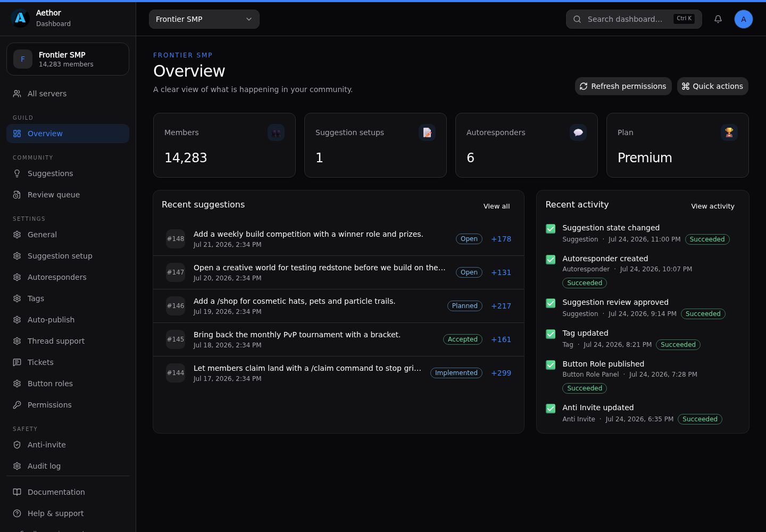Click the Anti Invite updated activity title
Screen dimensions: 766x532
pyautogui.click(x=598, y=408)
